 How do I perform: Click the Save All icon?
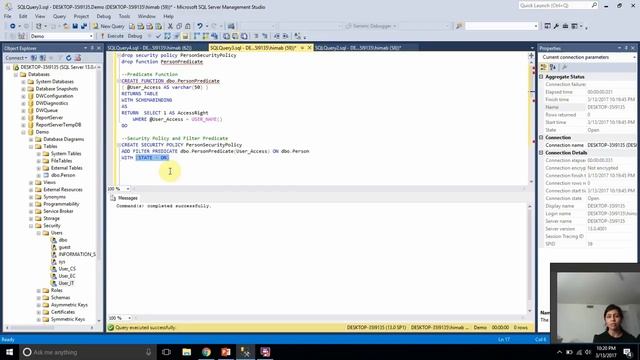coord(84,26)
